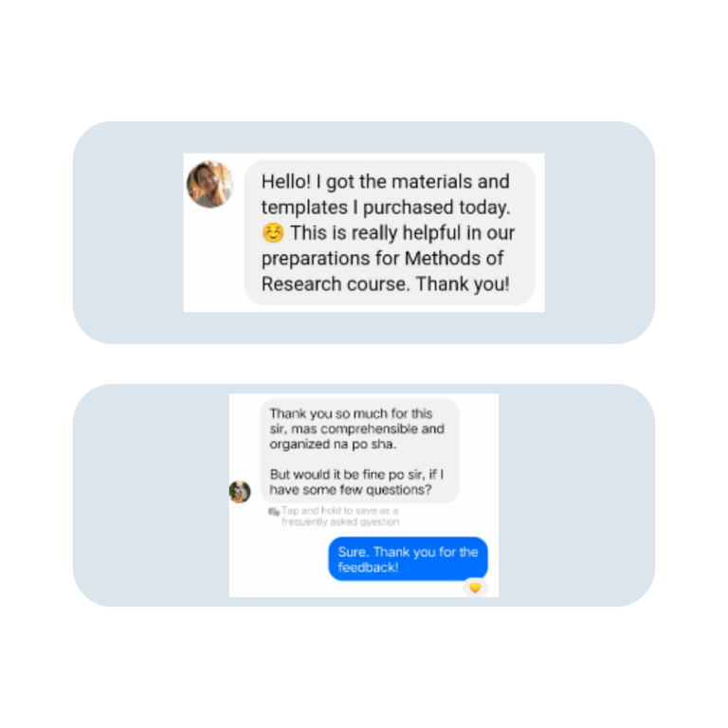Screen dimensions: 728x728
Task: Click the 'Research course. Thank you!' line
Action: tap(386, 284)
